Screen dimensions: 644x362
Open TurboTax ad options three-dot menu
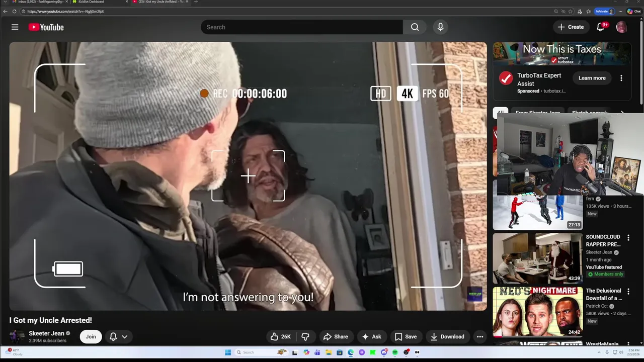point(621,78)
